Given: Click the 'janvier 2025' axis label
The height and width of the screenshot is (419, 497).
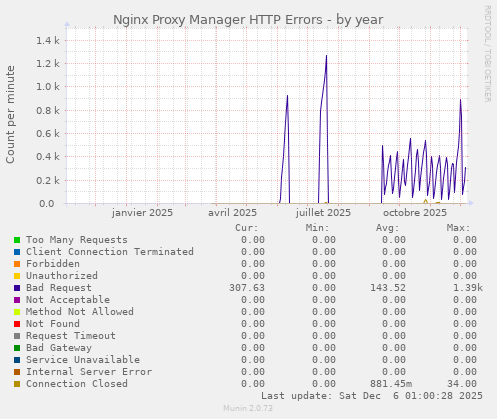Looking at the screenshot, I should [x=142, y=213].
